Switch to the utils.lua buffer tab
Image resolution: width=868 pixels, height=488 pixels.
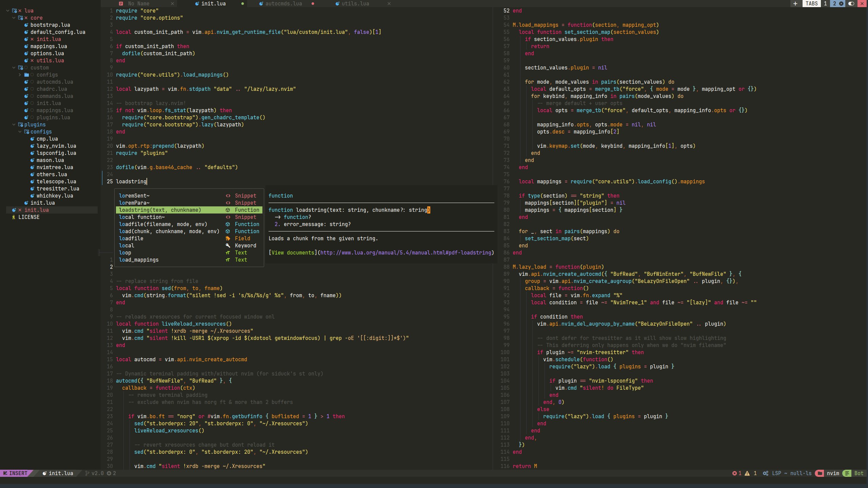coord(355,4)
